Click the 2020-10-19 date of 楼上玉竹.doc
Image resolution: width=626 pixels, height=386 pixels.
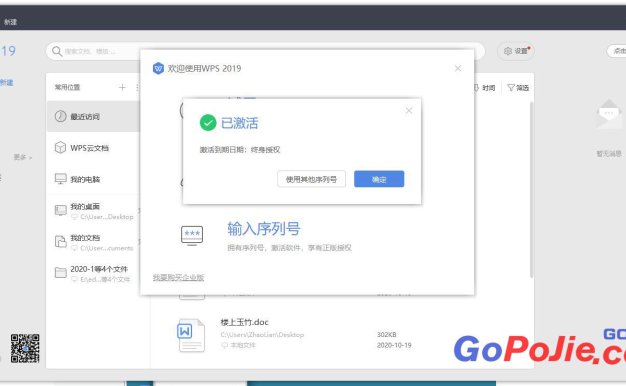point(394,345)
